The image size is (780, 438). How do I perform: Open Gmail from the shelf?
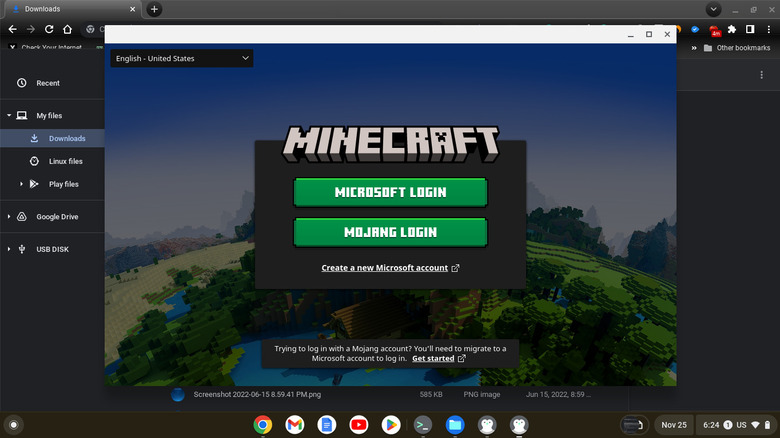[x=294, y=425]
